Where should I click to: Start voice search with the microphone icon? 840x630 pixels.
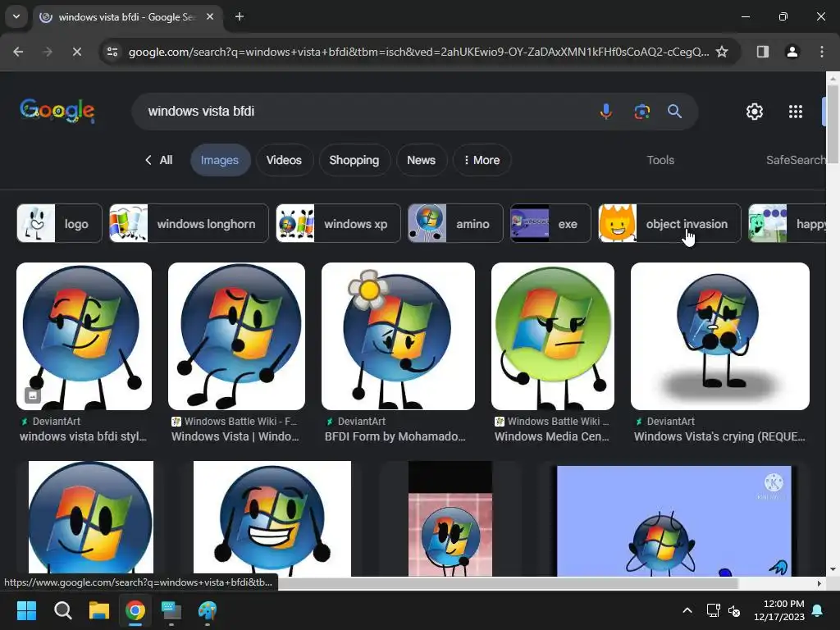pos(606,112)
